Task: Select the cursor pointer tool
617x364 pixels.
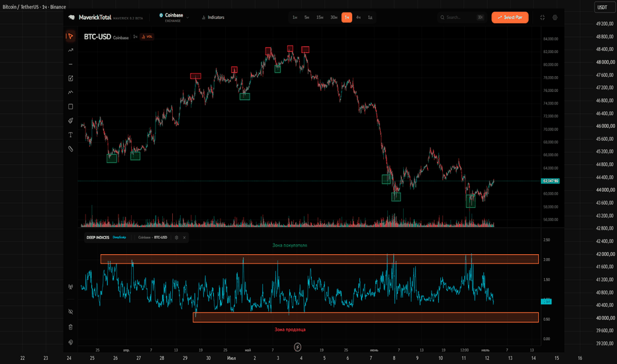Action: coord(70,36)
